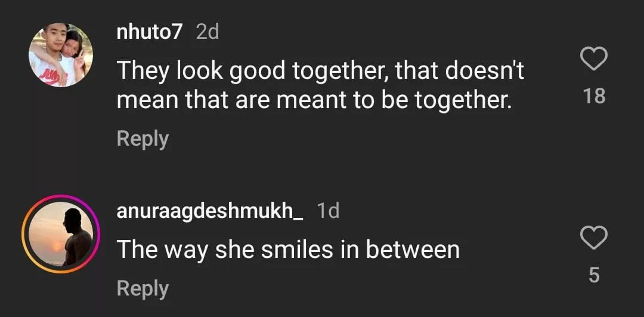Tap the sunset silhouette avatar

pyautogui.click(x=60, y=233)
